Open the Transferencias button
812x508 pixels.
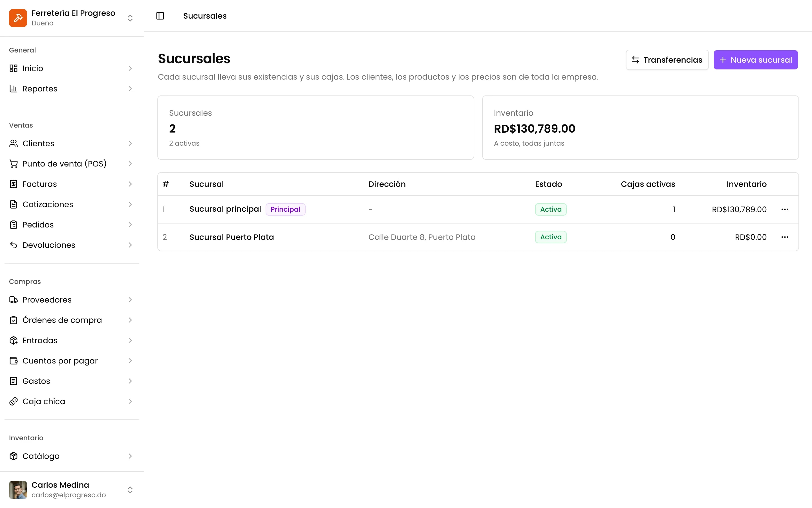tap(667, 60)
